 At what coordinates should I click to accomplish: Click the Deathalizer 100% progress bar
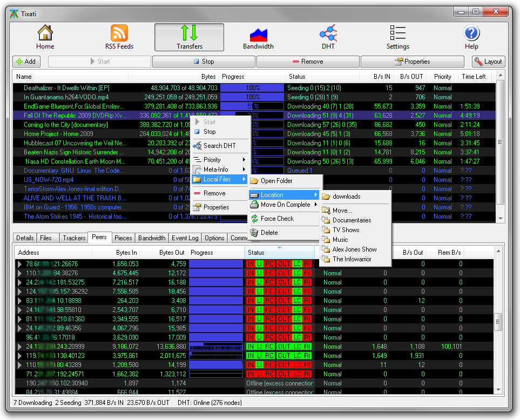tap(252, 87)
